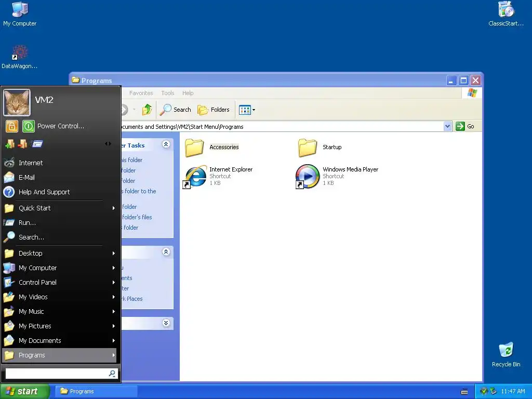
Task: Click the magnifier icon in start menu search box
Action: (112, 374)
